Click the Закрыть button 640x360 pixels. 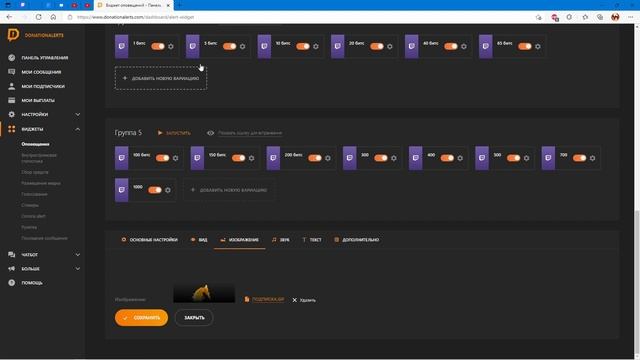tap(194, 318)
